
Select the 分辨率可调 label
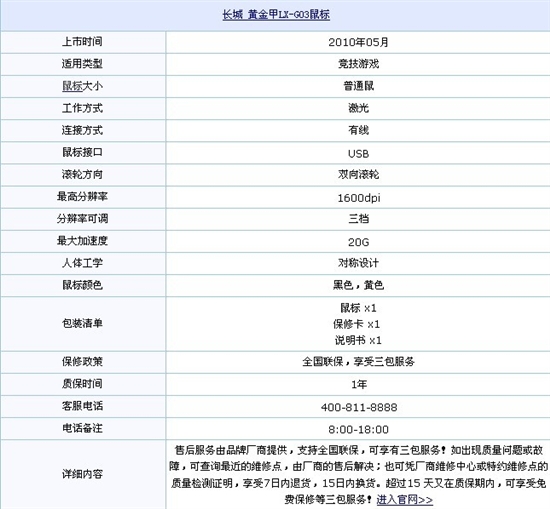pos(82,219)
